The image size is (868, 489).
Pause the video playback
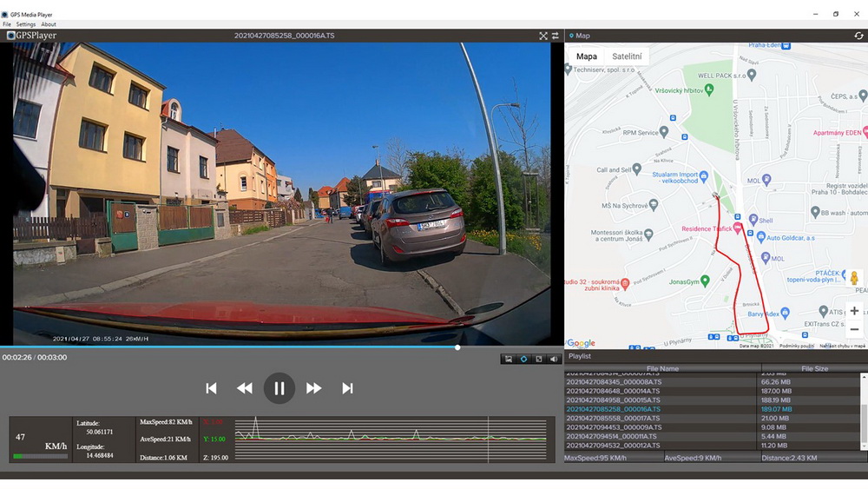click(x=279, y=388)
